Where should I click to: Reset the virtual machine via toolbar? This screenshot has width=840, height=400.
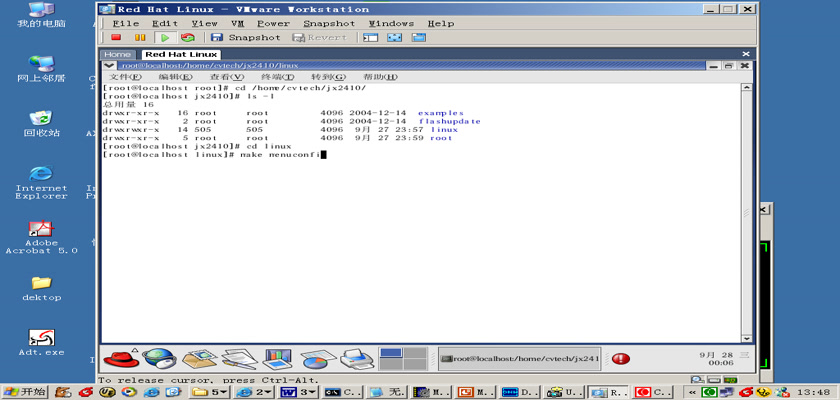pos(187,38)
